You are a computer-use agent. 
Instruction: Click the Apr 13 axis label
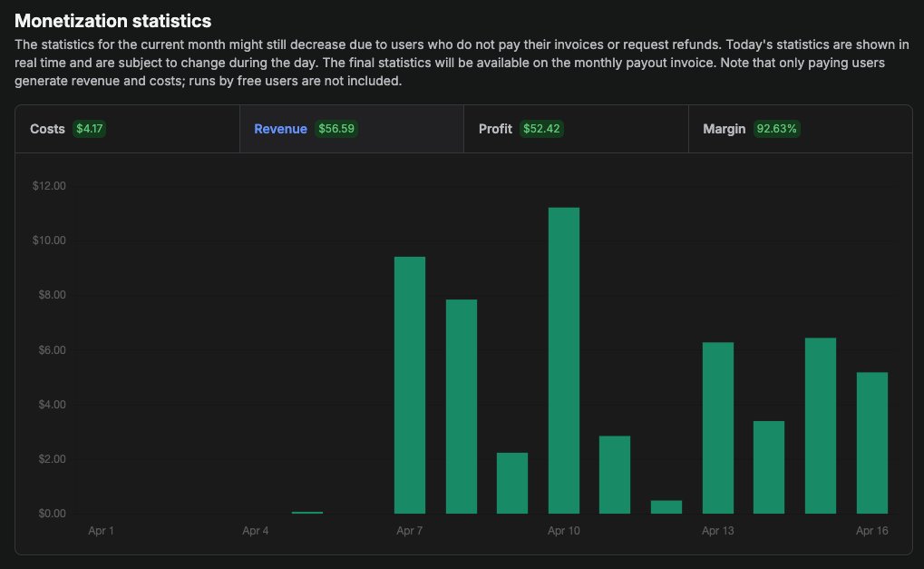(x=718, y=531)
